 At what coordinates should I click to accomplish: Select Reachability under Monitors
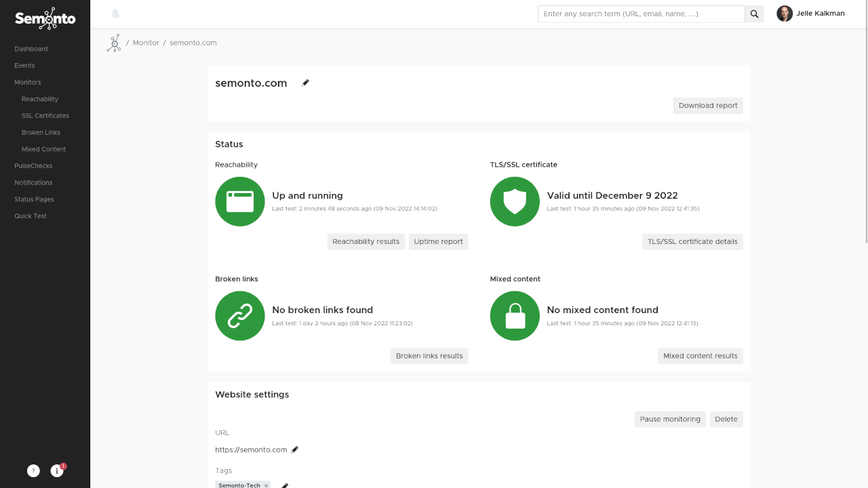[x=40, y=99]
